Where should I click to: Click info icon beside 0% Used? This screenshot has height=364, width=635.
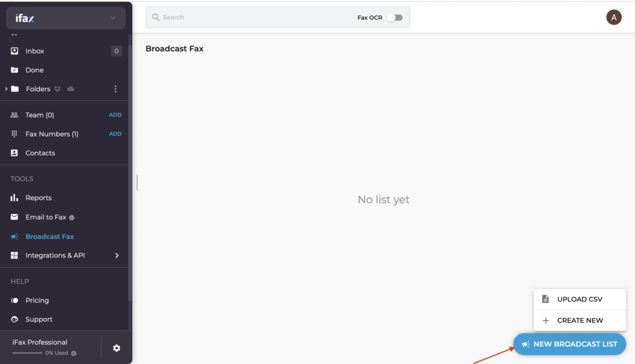(x=74, y=353)
